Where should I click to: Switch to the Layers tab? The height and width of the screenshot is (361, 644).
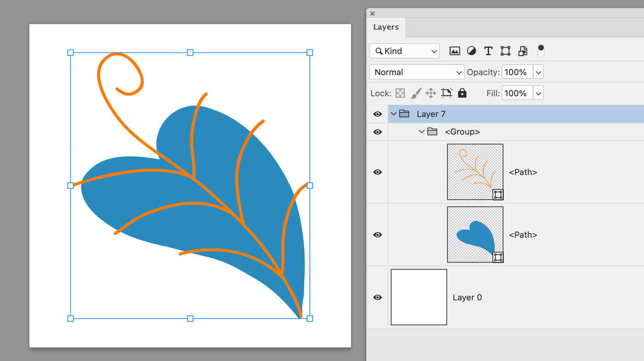point(386,27)
